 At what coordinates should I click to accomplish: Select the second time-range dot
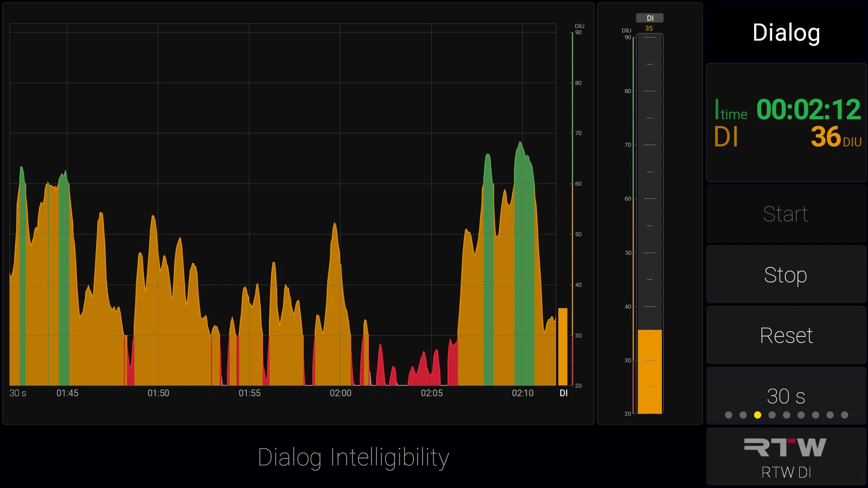pos(743,415)
